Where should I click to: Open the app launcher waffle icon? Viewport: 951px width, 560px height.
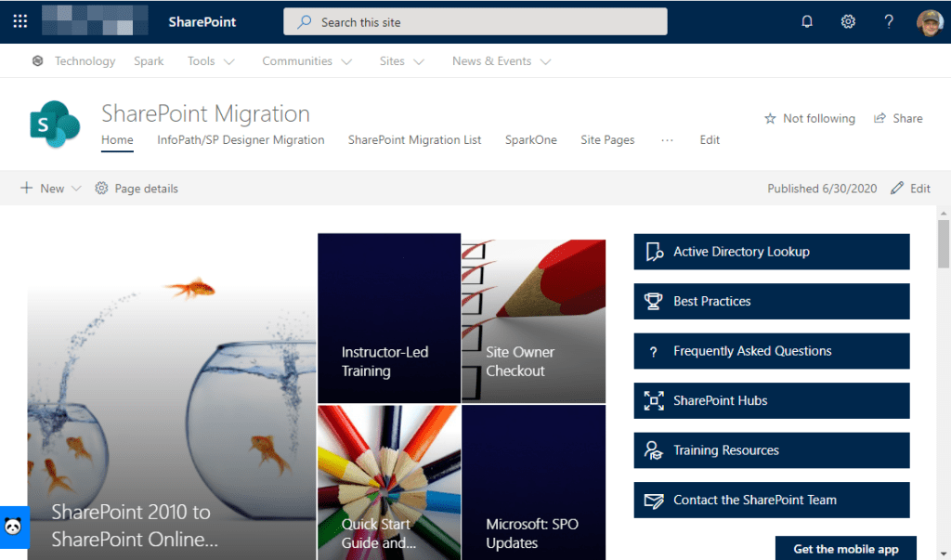pyautogui.click(x=20, y=21)
